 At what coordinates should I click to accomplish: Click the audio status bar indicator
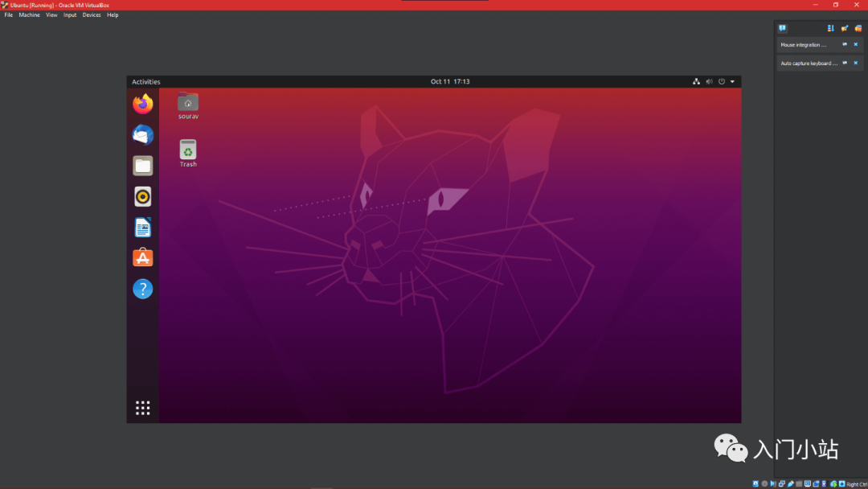click(x=773, y=483)
